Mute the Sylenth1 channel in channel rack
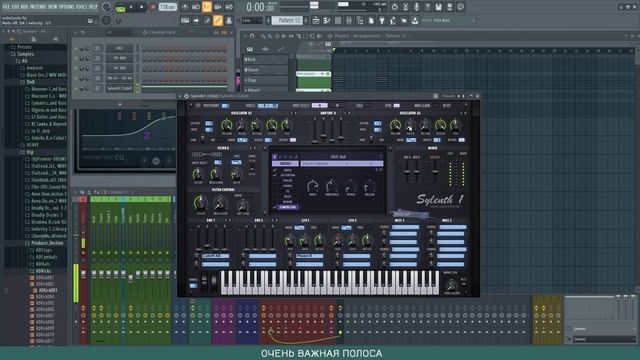640x360 pixels. [76, 88]
